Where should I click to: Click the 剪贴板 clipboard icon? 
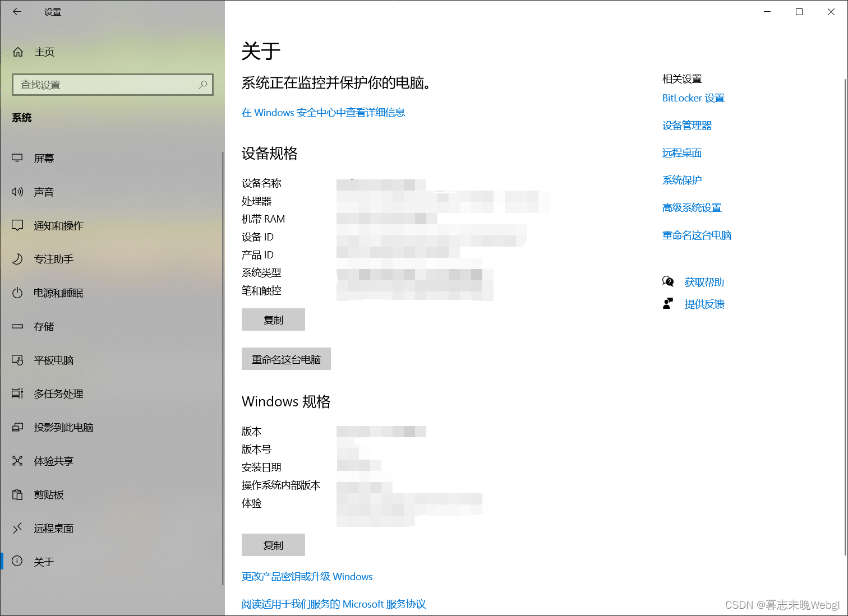(x=17, y=494)
